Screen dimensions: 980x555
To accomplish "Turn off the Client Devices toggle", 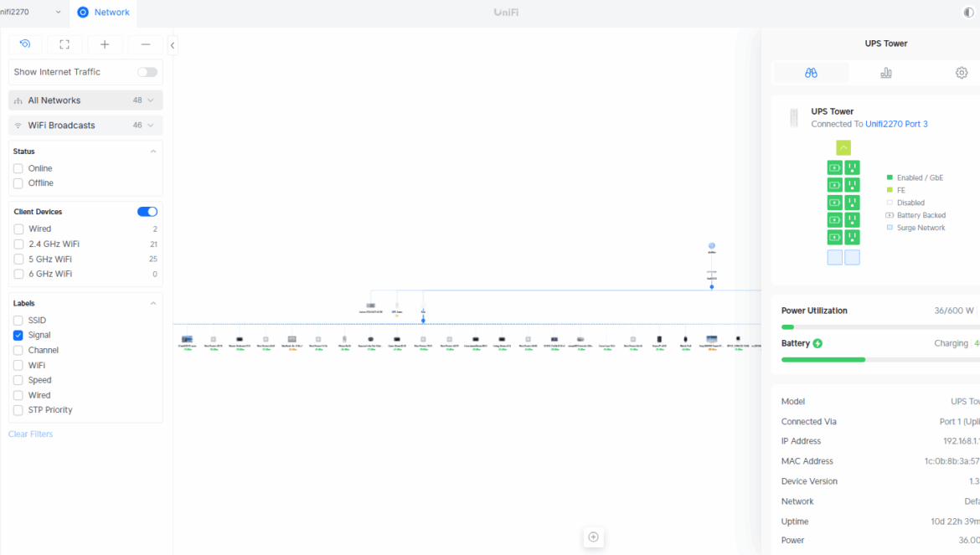I will point(147,212).
